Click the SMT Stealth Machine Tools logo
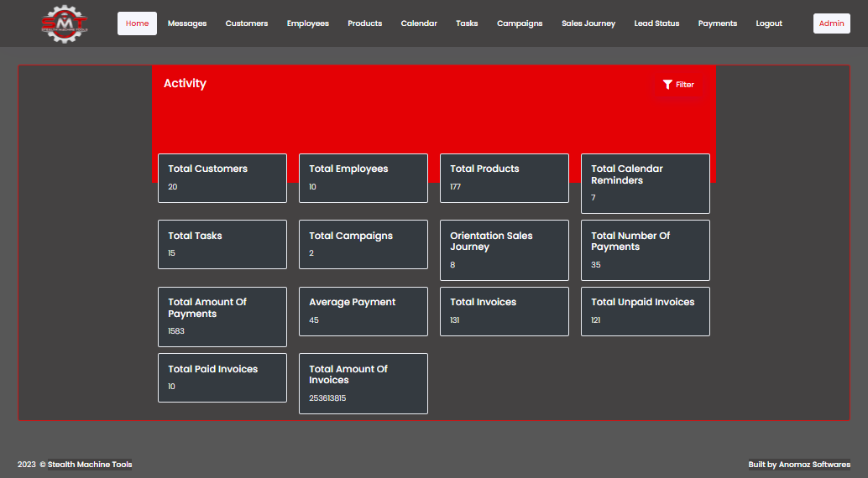 65,23
